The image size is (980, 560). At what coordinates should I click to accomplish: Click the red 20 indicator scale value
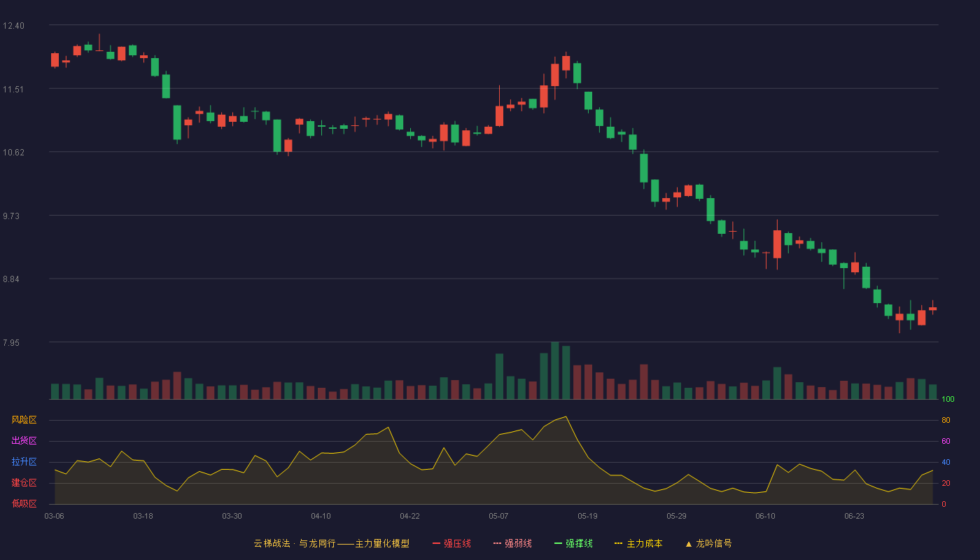946,483
